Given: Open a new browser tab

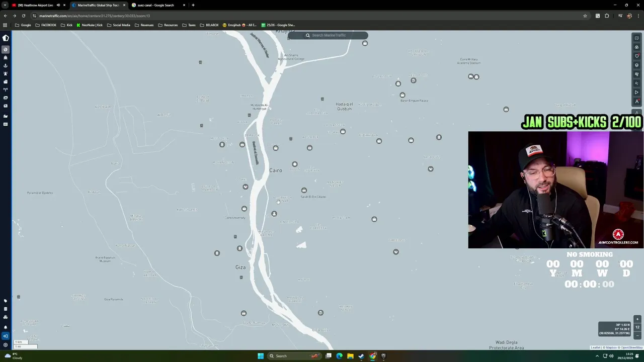Looking at the screenshot, I should pyautogui.click(x=193, y=5).
